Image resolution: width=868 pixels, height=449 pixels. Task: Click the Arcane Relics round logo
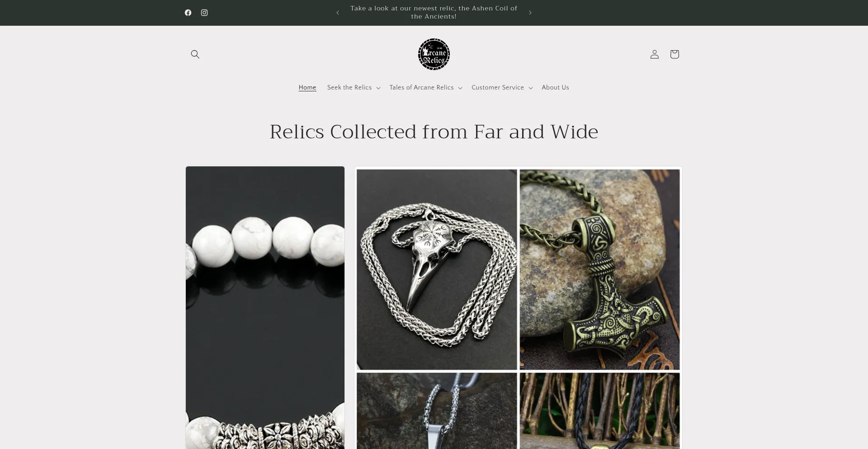434,54
